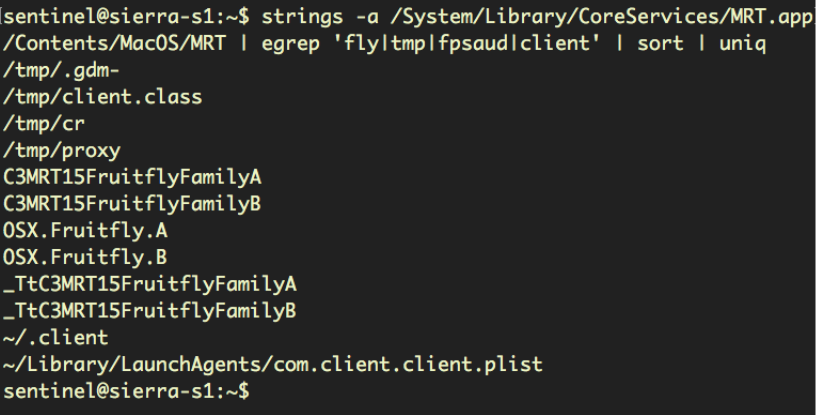Click the /tmp/cr output line
This screenshot has width=817, height=415.
pos(40,124)
